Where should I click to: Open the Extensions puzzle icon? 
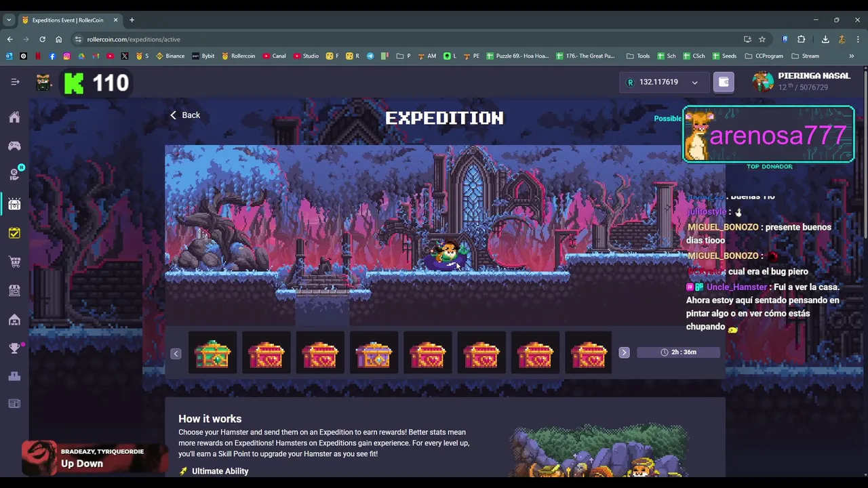tap(801, 39)
